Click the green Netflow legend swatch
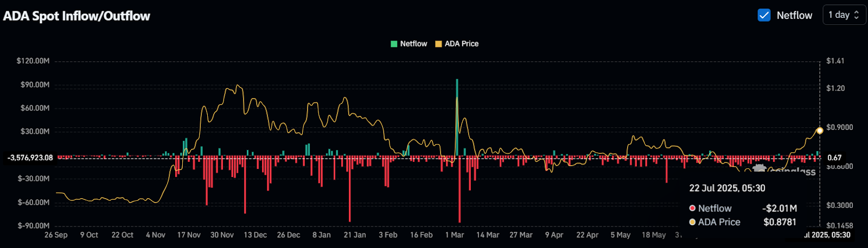The height and width of the screenshot is (248, 868). pyautogui.click(x=394, y=44)
